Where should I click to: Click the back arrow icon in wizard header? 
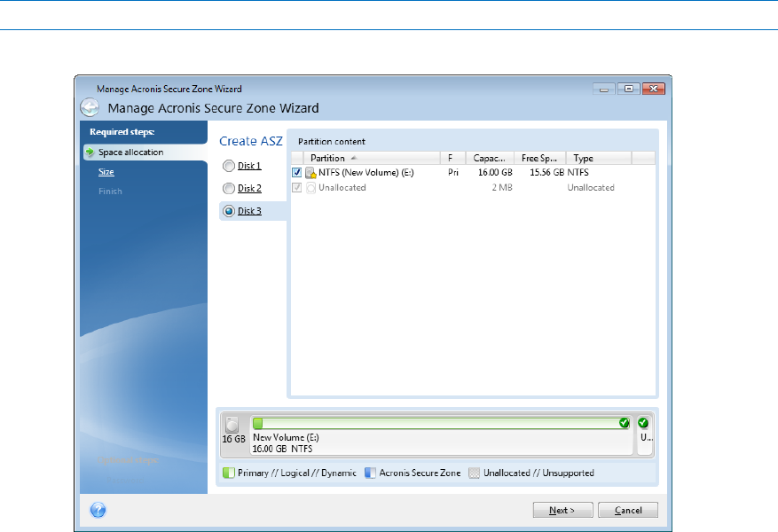click(90, 107)
